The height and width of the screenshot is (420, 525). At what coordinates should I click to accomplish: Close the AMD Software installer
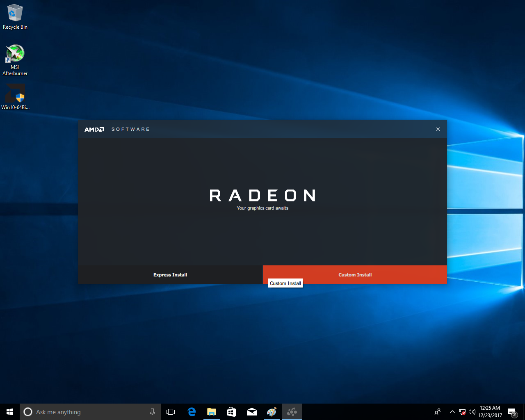tap(438, 129)
